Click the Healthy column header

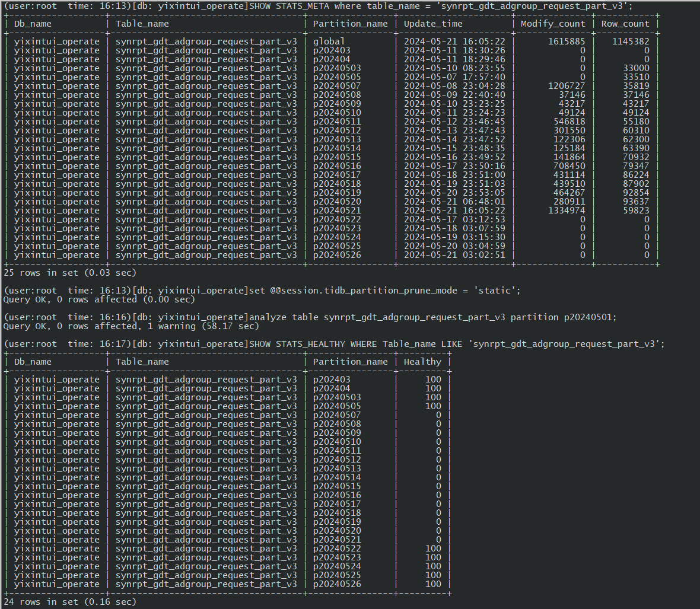(422, 362)
